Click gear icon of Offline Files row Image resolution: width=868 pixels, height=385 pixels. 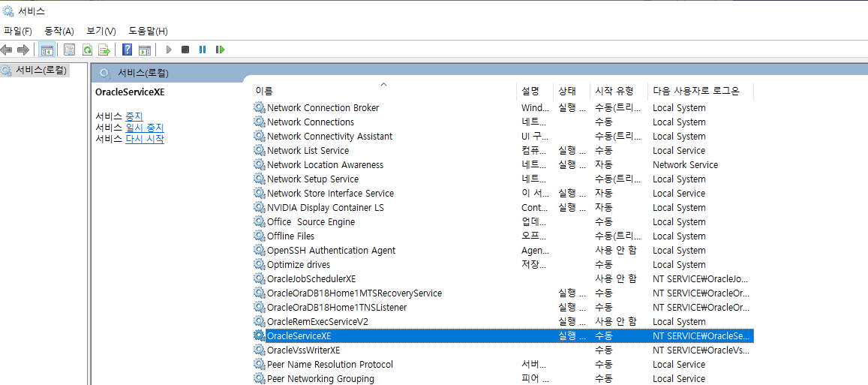click(259, 236)
